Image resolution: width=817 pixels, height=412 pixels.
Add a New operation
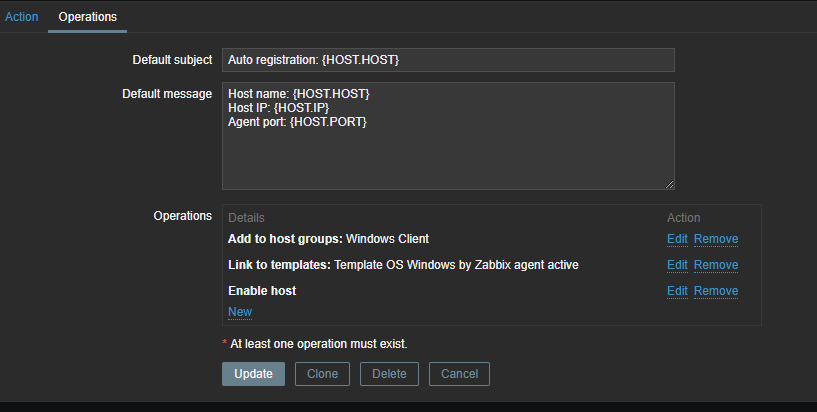[x=240, y=312]
